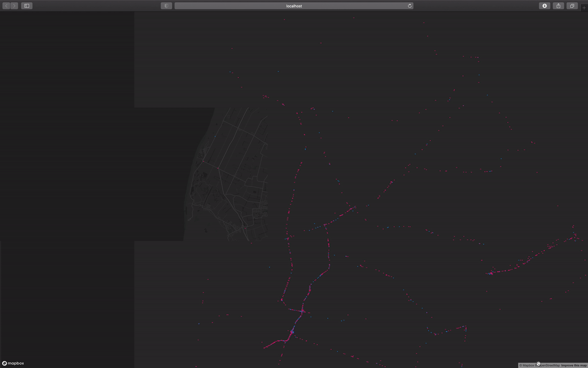
Task: Go back to the previous page
Action: click(x=6, y=6)
